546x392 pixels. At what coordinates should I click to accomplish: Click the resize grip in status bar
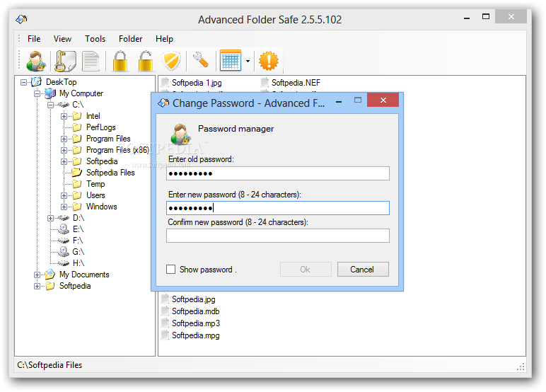click(x=521, y=367)
